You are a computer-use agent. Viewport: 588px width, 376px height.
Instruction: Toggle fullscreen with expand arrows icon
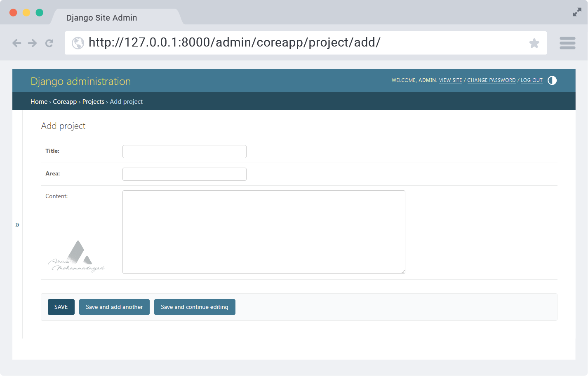pyautogui.click(x=577, y=12)
